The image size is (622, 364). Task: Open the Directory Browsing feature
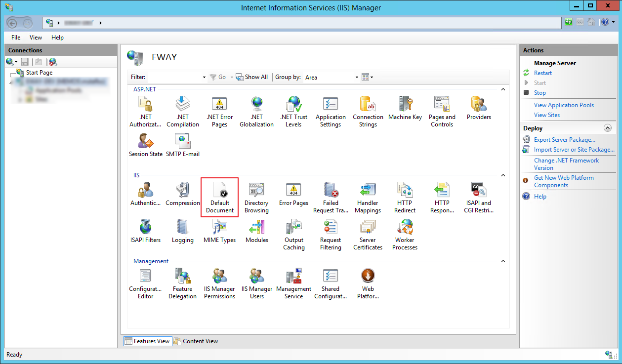click(256, 198)
